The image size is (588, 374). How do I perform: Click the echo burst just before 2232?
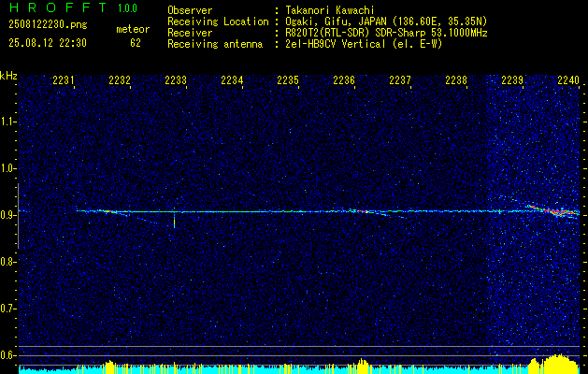click(x=108, y=212)
